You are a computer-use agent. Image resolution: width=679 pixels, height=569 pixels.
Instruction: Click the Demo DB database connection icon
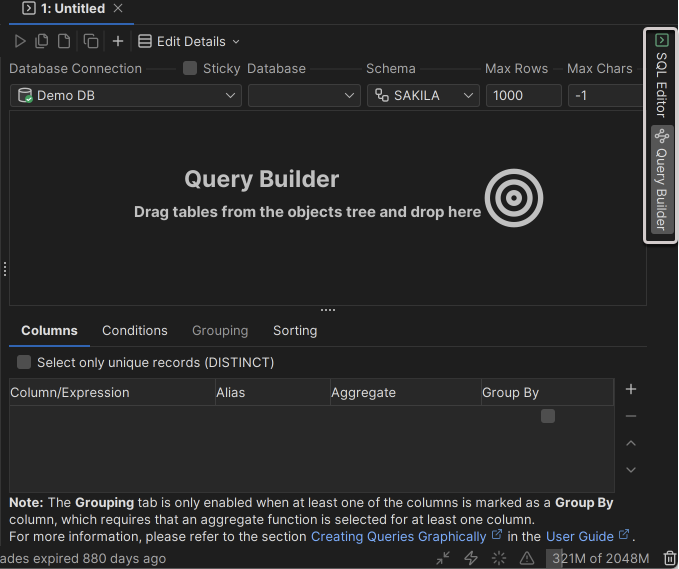point(25,95)
